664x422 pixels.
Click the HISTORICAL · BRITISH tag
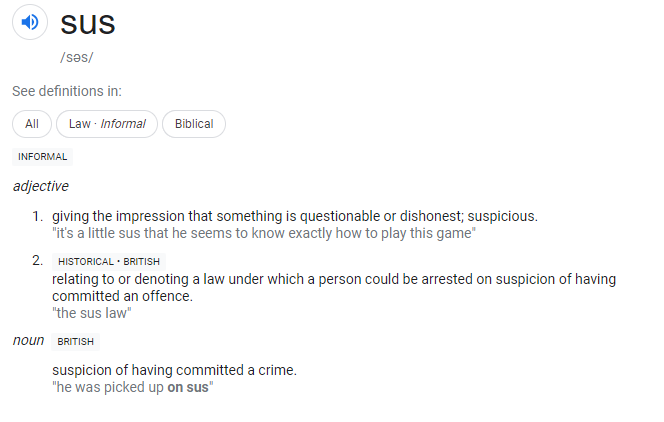coord(109,262)
